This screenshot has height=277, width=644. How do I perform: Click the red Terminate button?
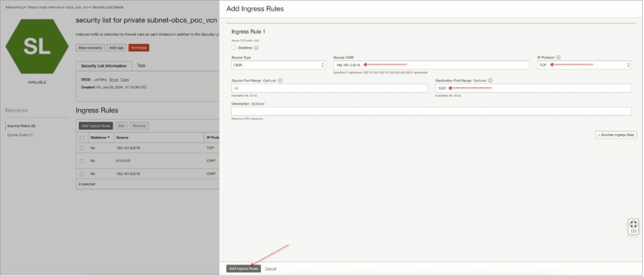(138, 48)
